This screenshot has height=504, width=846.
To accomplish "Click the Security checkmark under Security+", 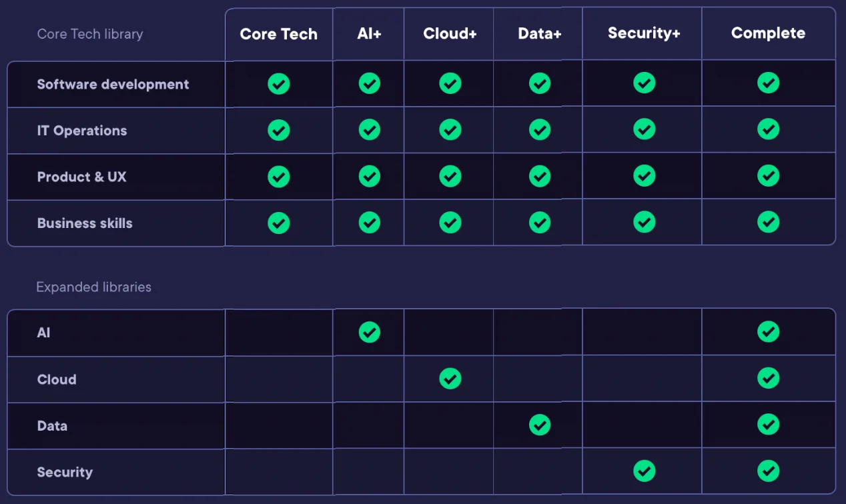I will coord(644,471).
